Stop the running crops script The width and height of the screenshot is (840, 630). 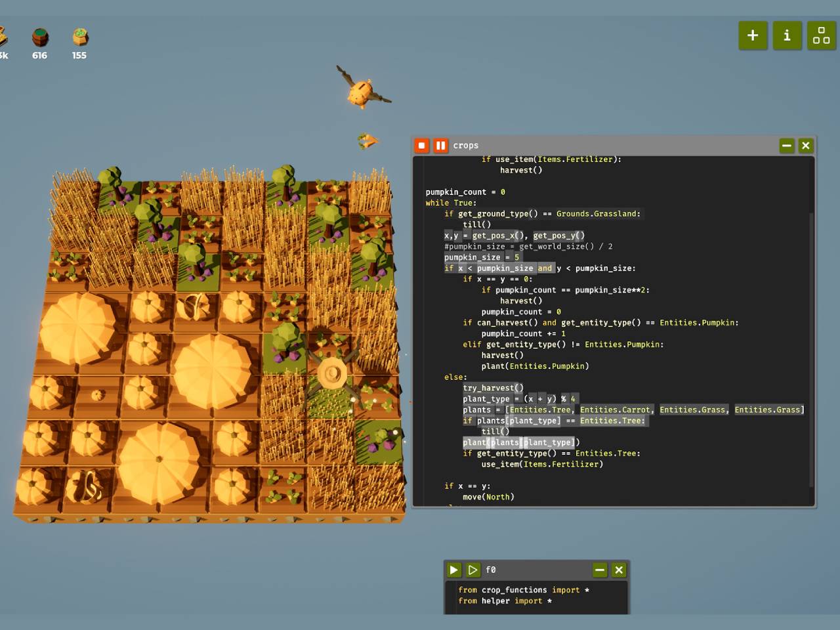click(x=422, y=145)
